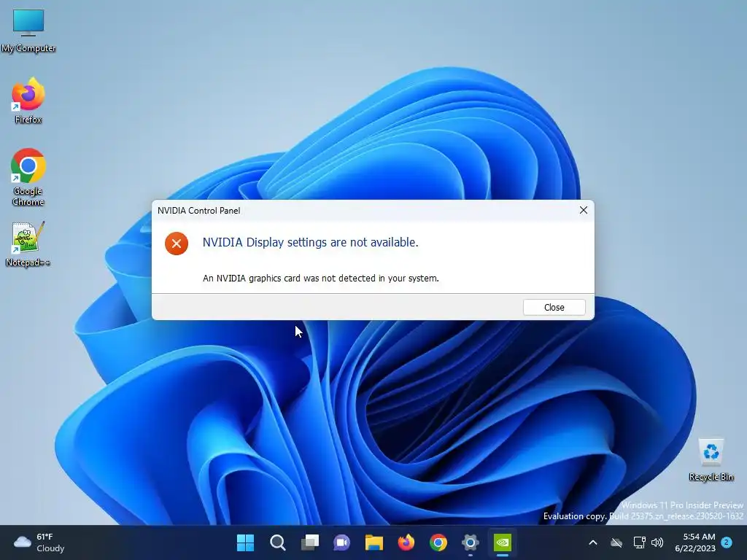Click the red error icon in the dialog

tap(177, 244)
